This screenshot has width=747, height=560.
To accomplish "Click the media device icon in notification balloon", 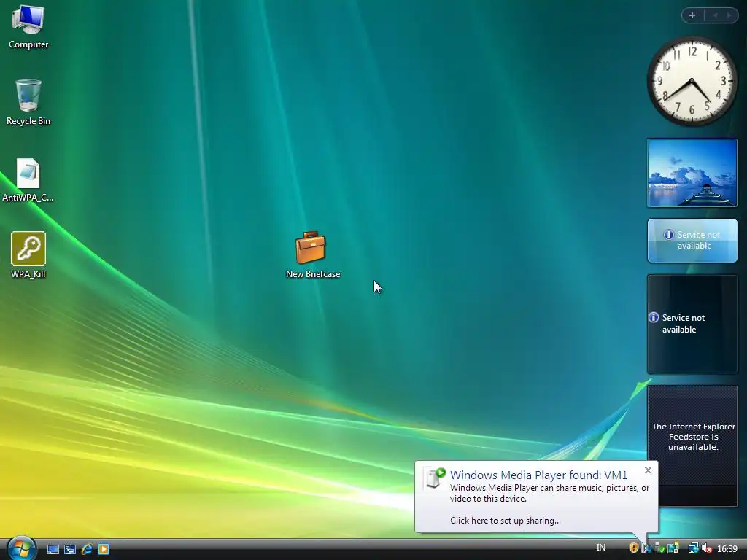I will point(434,478).
